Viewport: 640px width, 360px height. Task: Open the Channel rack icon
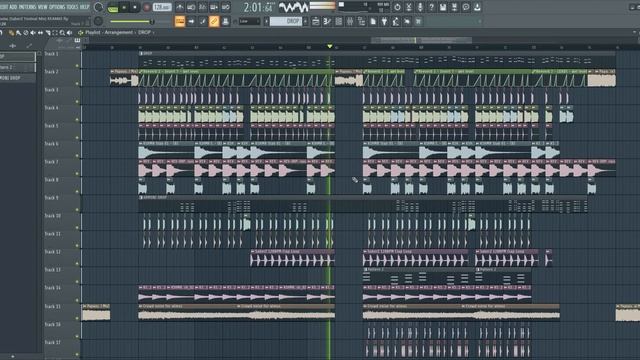pyautogui.click(x=339, y=21)
